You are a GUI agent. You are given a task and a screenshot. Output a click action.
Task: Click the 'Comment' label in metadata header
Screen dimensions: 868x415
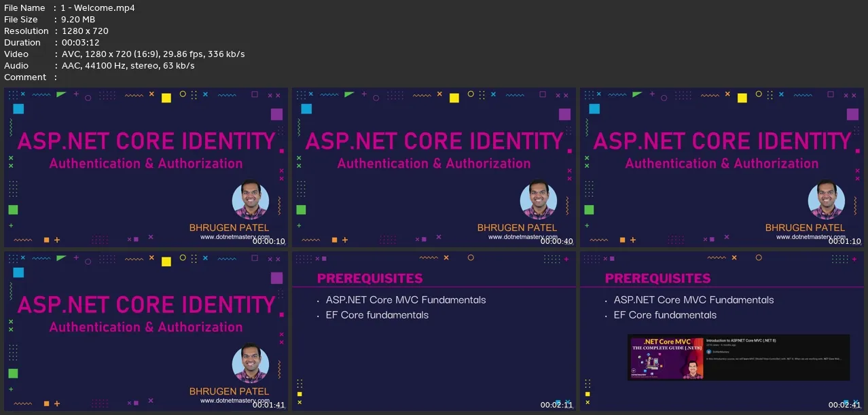point(25,77)
